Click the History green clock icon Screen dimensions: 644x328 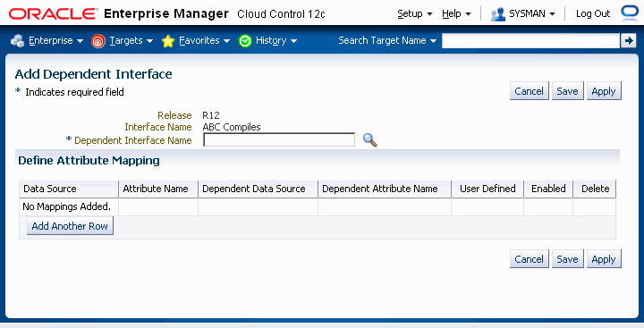click(245, 40)
